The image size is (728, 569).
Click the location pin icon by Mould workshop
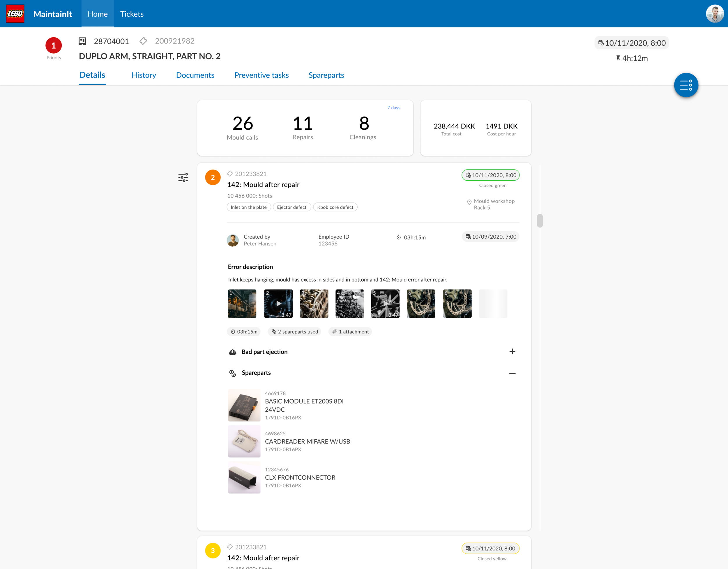click(469, 202)
